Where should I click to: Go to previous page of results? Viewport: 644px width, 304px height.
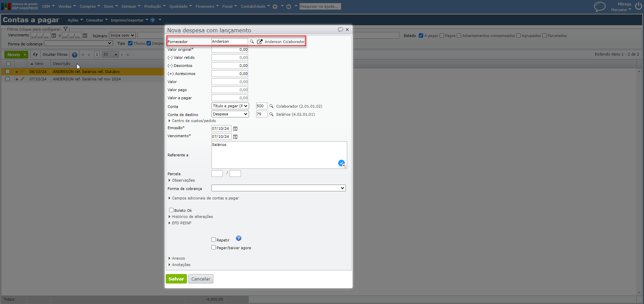point(89,55)
